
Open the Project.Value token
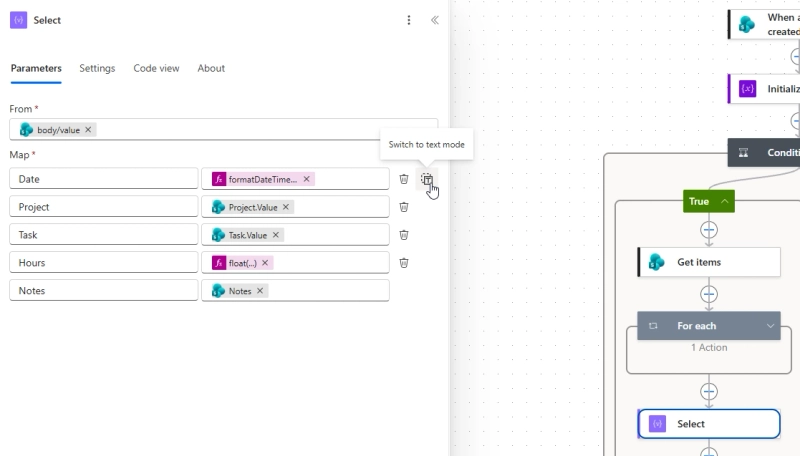253,207
